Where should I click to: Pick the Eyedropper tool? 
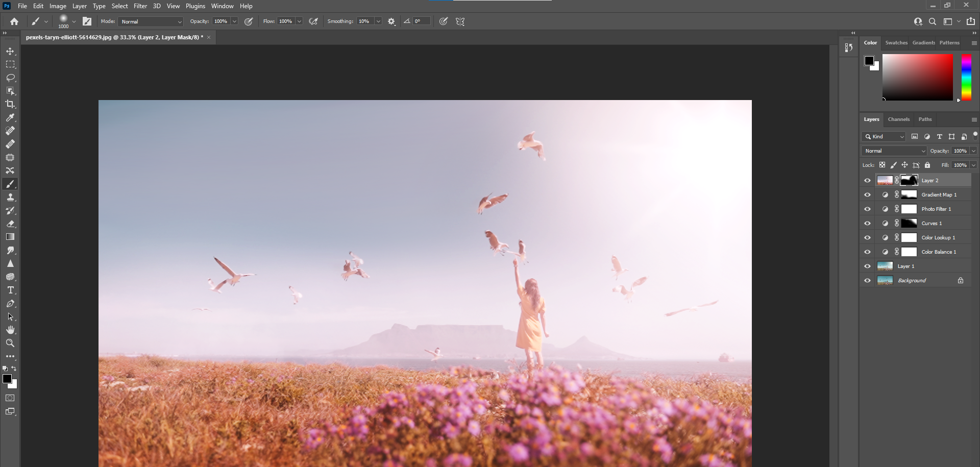click(x=10, y=117)
